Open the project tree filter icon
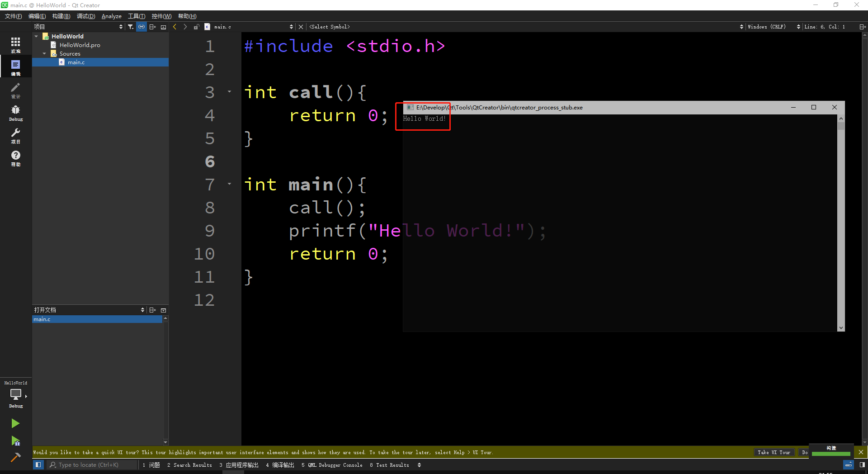 coord(131,27)
